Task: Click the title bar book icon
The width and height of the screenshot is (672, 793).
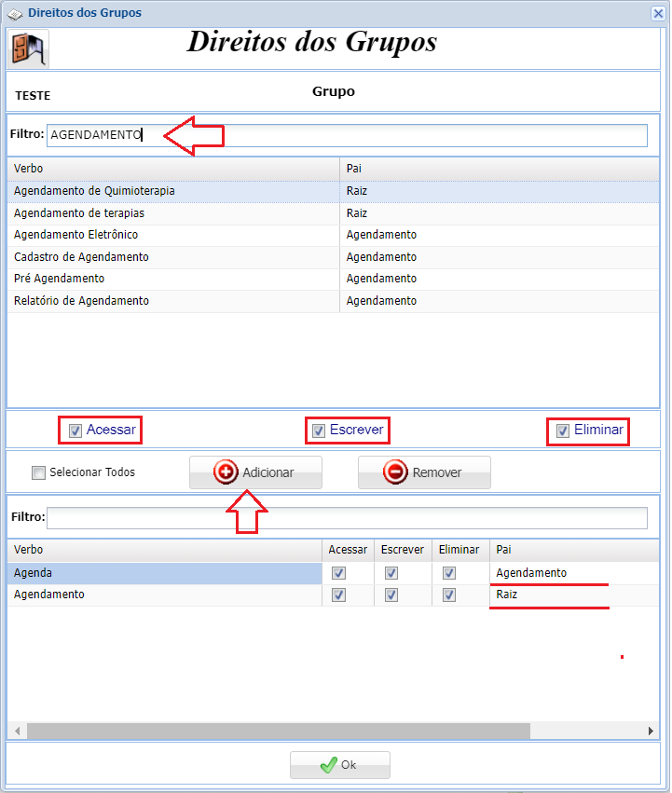Action: pyautogui.click(x=15, y=14)
